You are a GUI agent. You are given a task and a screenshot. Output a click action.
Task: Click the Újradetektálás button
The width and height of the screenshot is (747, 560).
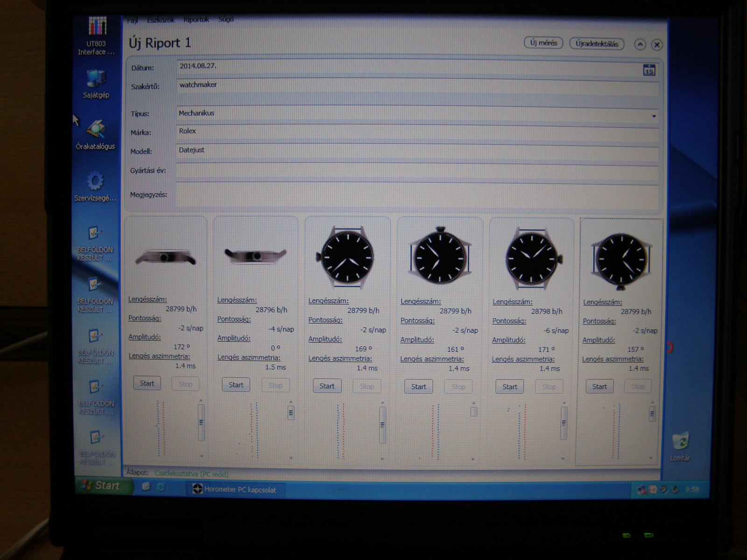tap(597, 44)
